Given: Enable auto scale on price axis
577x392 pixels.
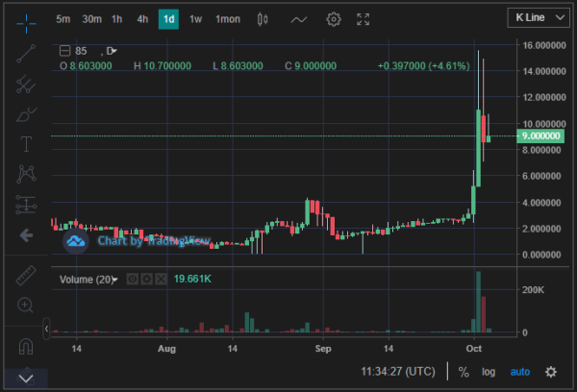Looking at the screenshot, I should point(520,372).
